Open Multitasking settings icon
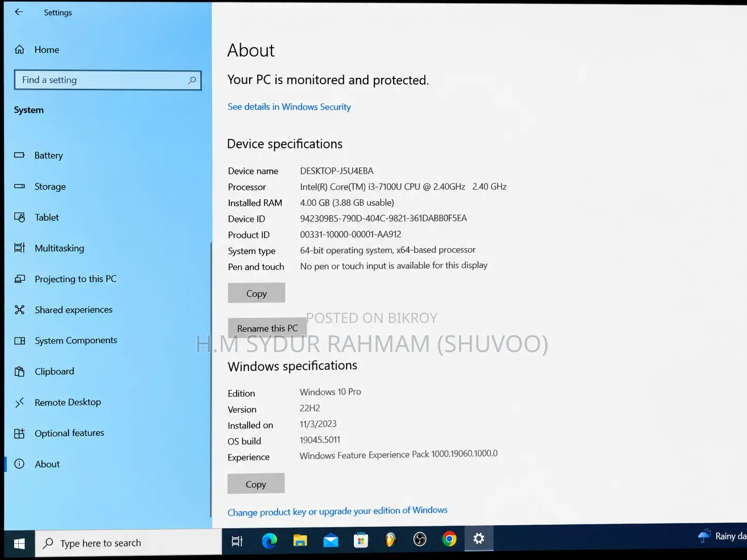This screenshot has width=747, height=560. (x=20, y=248)
